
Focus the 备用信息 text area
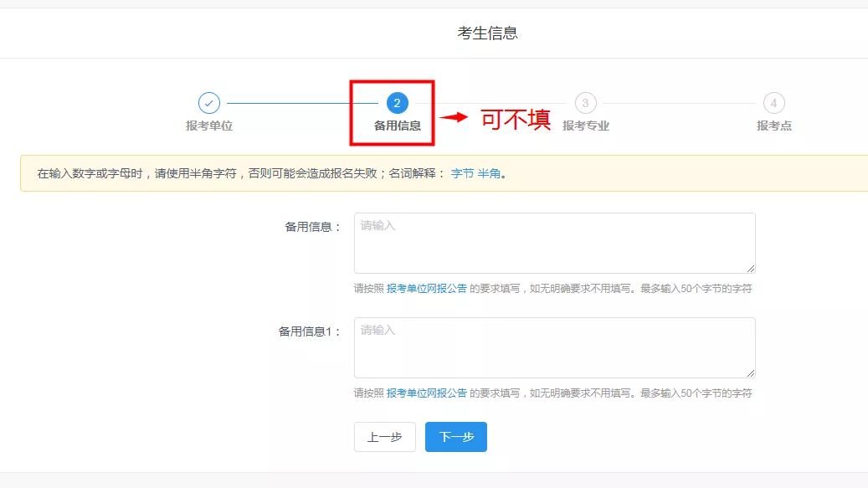point(554,243)
